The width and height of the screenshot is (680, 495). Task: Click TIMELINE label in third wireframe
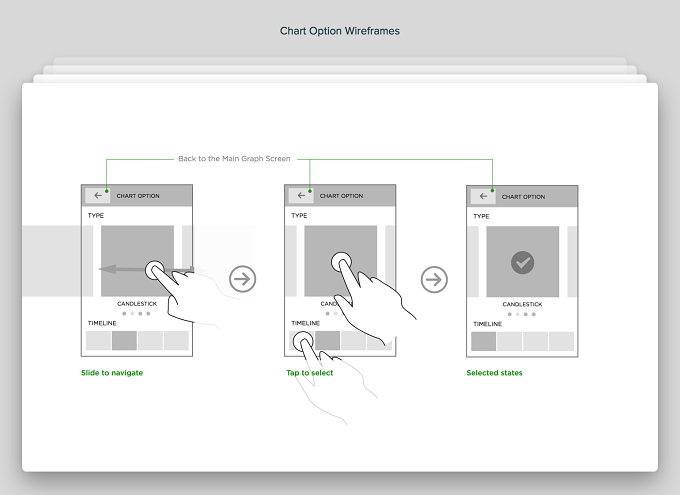[487, 324]
